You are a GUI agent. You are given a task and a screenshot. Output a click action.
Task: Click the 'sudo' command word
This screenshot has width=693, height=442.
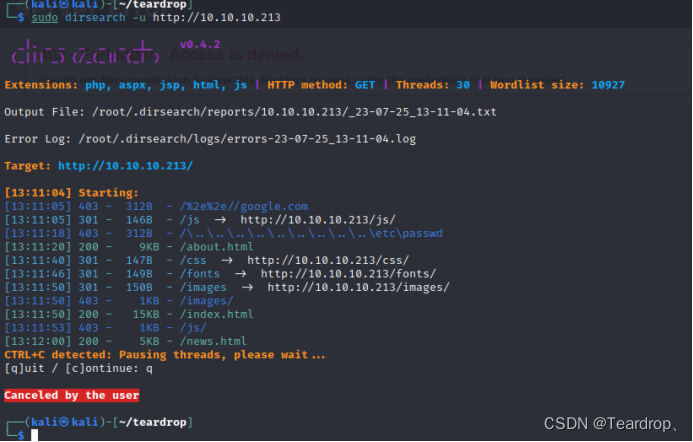[x=45, y=18]
